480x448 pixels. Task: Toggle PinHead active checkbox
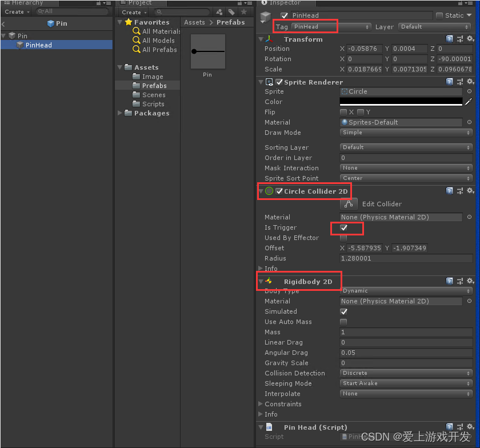[x=285, y=15]
